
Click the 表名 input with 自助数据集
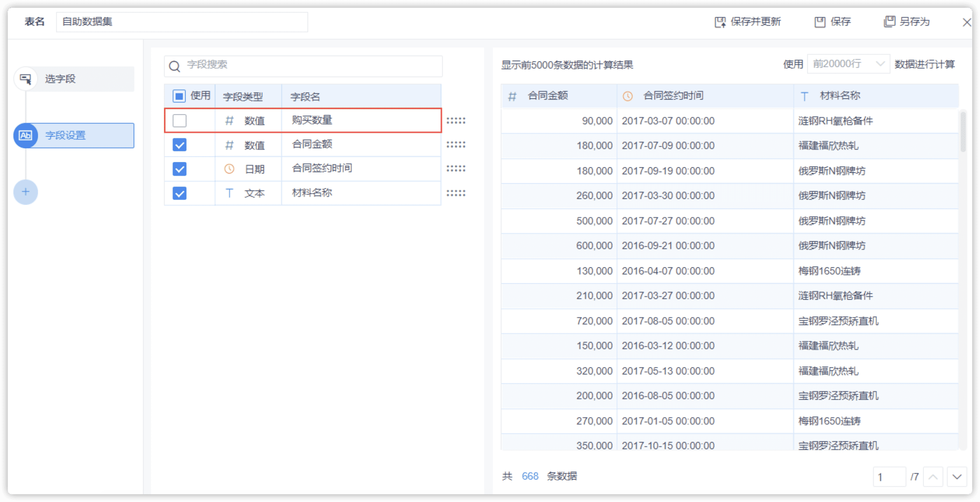pos(182,22)
